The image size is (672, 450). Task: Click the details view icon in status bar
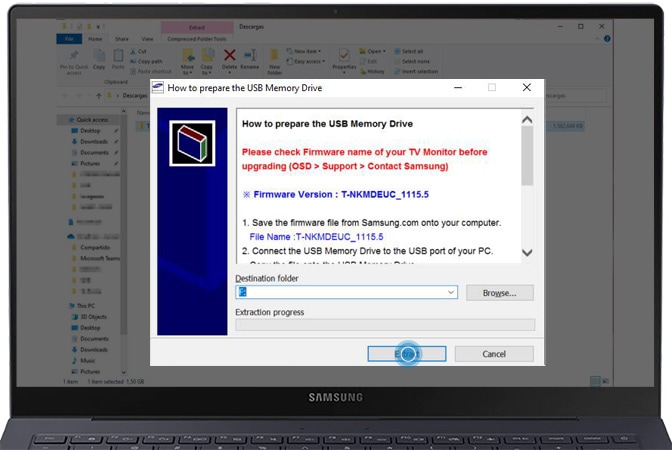pos(595,381)
